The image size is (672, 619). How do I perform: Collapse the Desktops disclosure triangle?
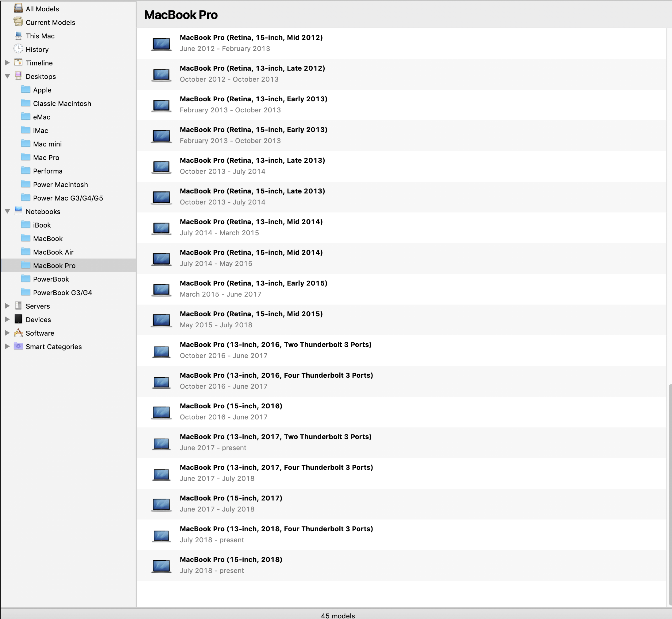click(7, 76)
